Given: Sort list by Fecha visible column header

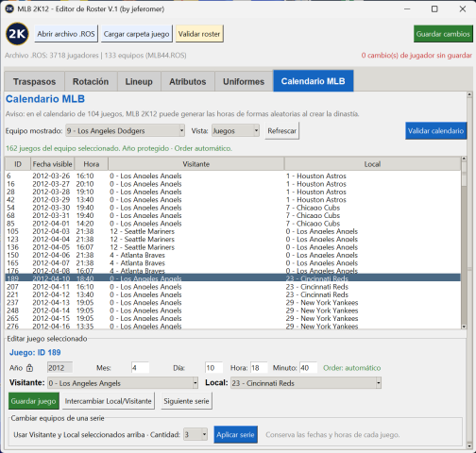Looking at the screenshot, I should (x=52, y=164).
